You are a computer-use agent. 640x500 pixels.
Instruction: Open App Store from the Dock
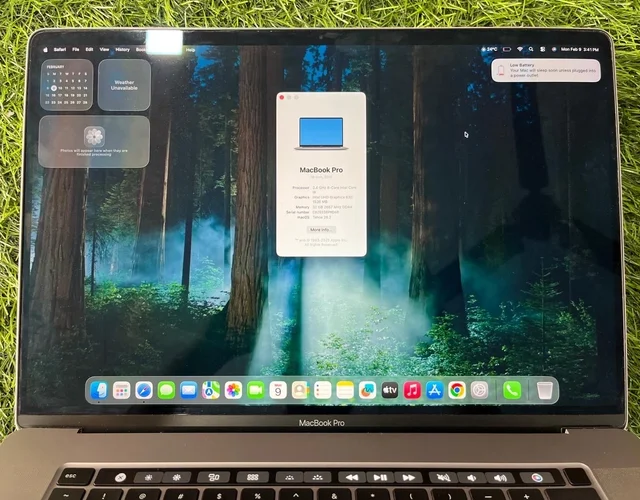point(435,391)
